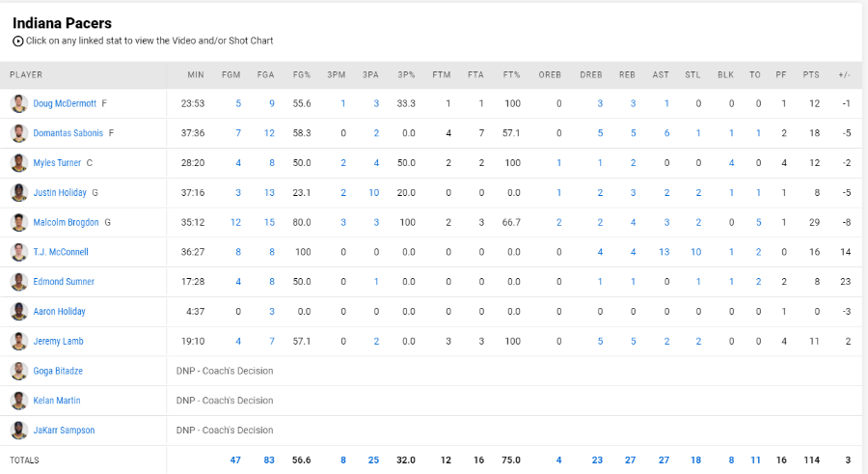Click JaKarr Sampson's player headshot
868x474 pixels.
tap(19, 431)
